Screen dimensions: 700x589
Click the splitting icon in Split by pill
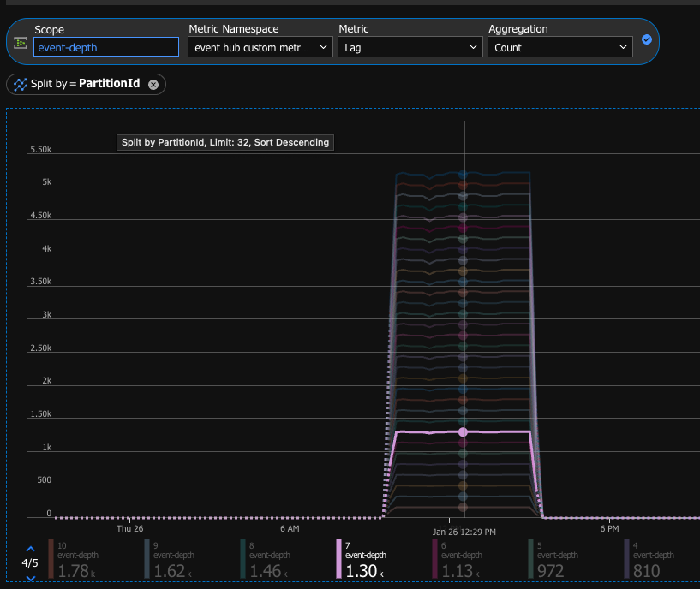[20, 85]
